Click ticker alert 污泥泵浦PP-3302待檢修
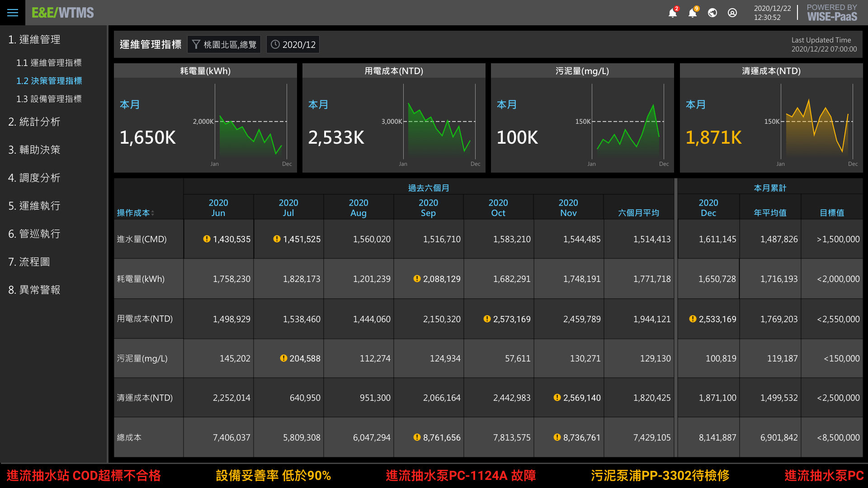This screenshot has width=868, height=488. [660, 475]
